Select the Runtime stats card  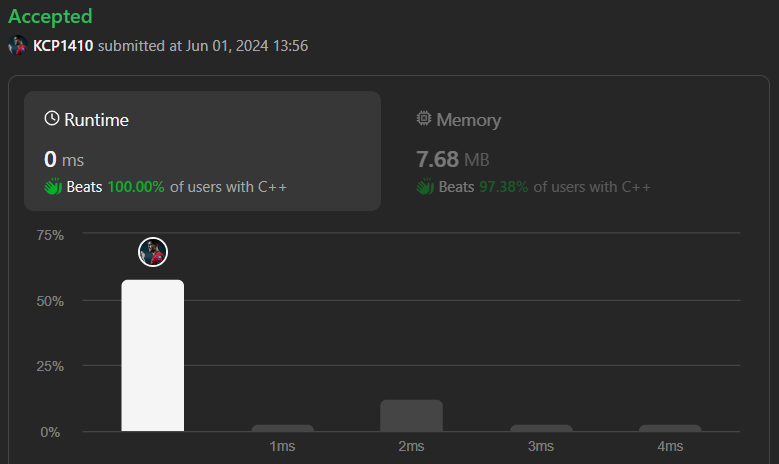point(202,151)
